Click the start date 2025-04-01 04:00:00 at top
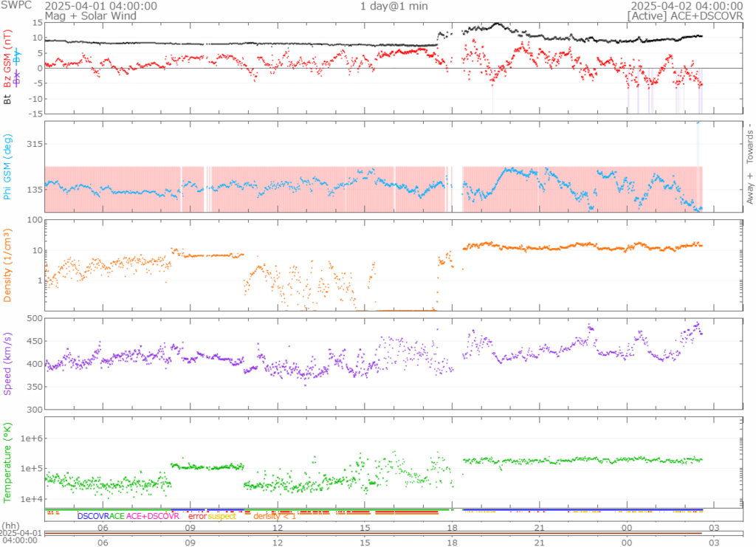 [x=100, y=6]
